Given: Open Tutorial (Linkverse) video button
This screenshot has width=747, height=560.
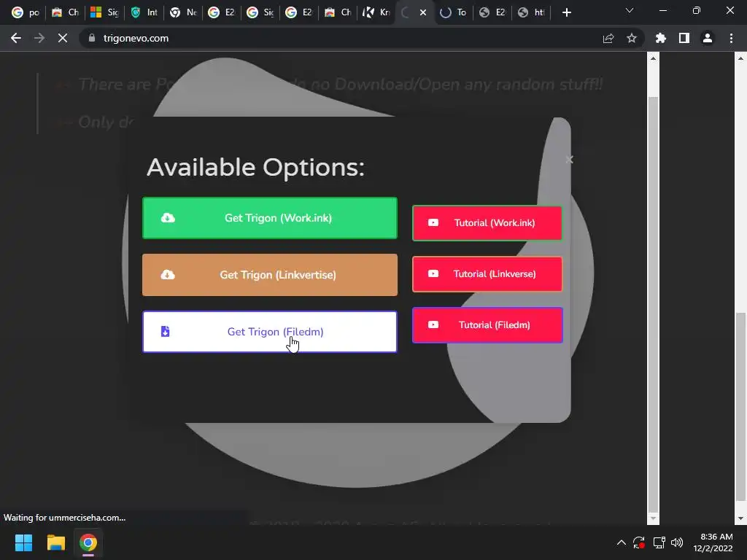Looking at the screenshot, I should click(487, 274).
